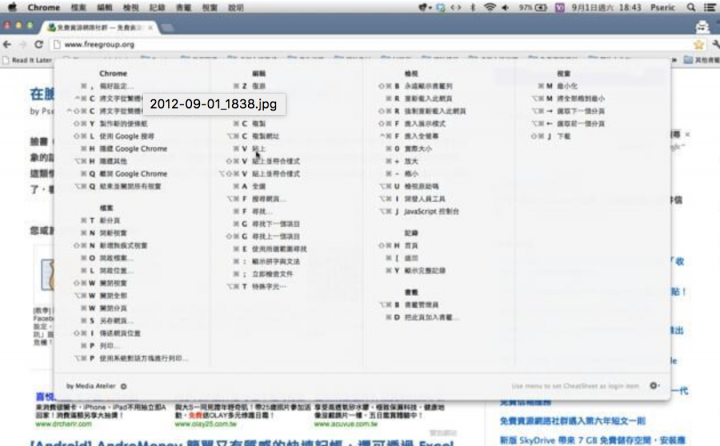The height and width of the screenshot is (446, 720).
Task: Open the 其他書籤 folder on bookmarks bar
Action: click(702, 60)
